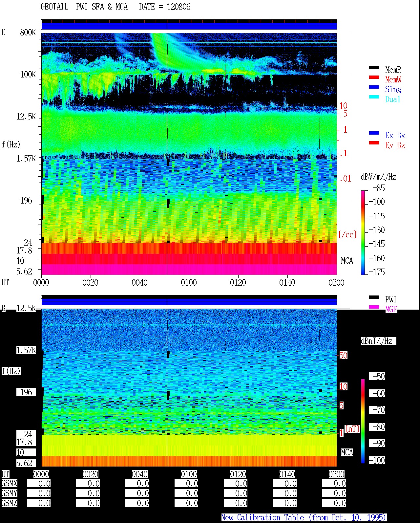Viewport: 420px width, 523px height.
Task: Click the 0200 cell in bottom UT row
Action: pos(336,474)
